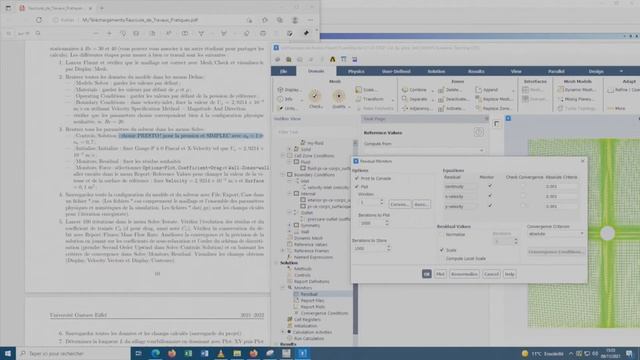Select Run Calculation in the outline tree
The height and width of the screenshot is (360, 640).
309,338
